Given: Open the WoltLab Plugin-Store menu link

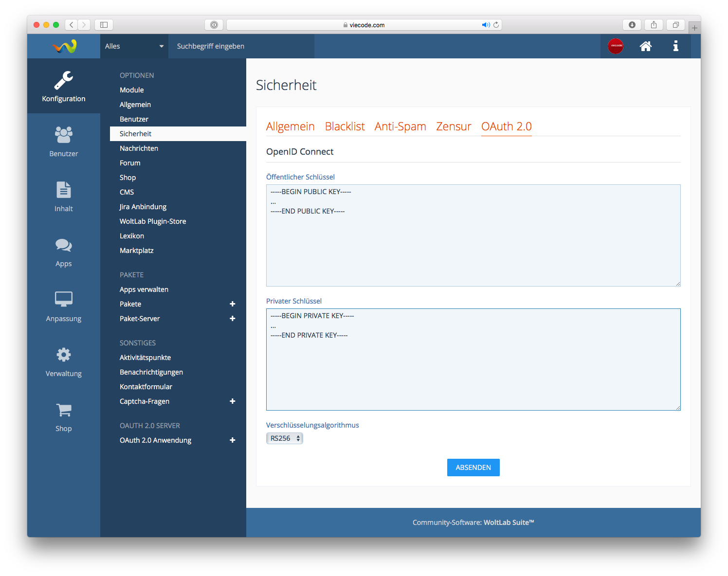Looking at the screenshot, I should 153,221.
